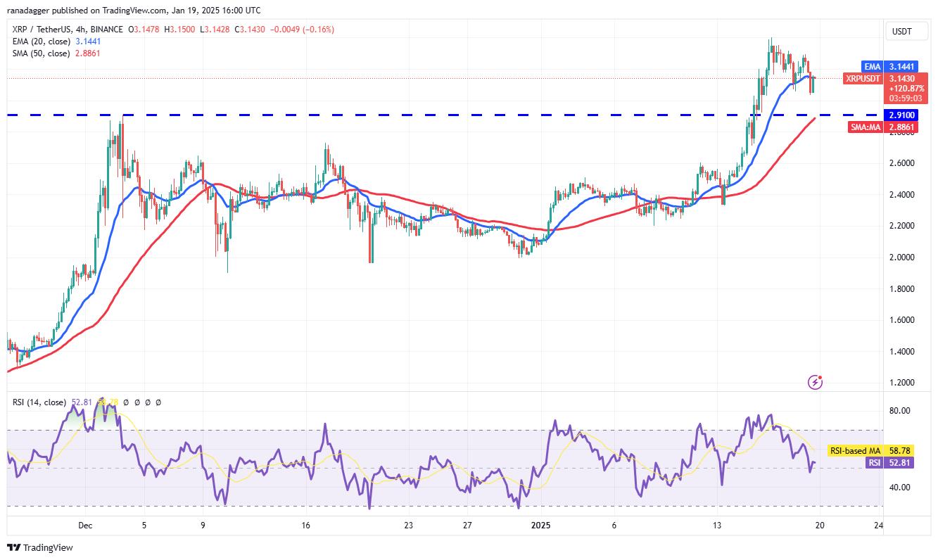This screenshot has height=560, width=938.
Task: Open the USDT currency selector
Action: pyautogui.click(x=901, y=32)
